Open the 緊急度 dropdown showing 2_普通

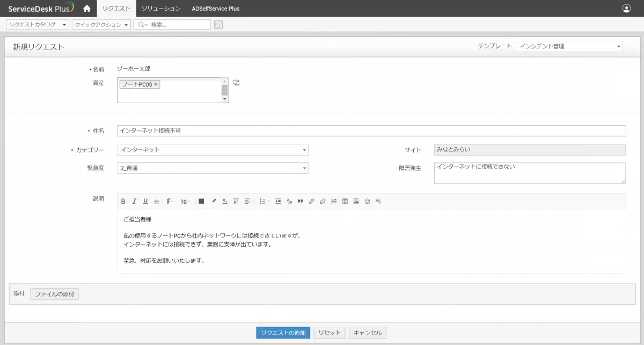point(213,168)
